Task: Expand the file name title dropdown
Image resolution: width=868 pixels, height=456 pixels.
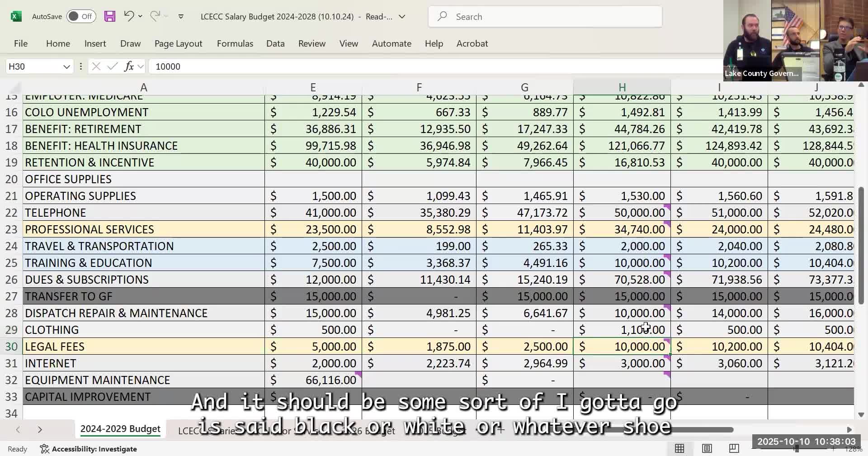Action: (x=402, y=17)
